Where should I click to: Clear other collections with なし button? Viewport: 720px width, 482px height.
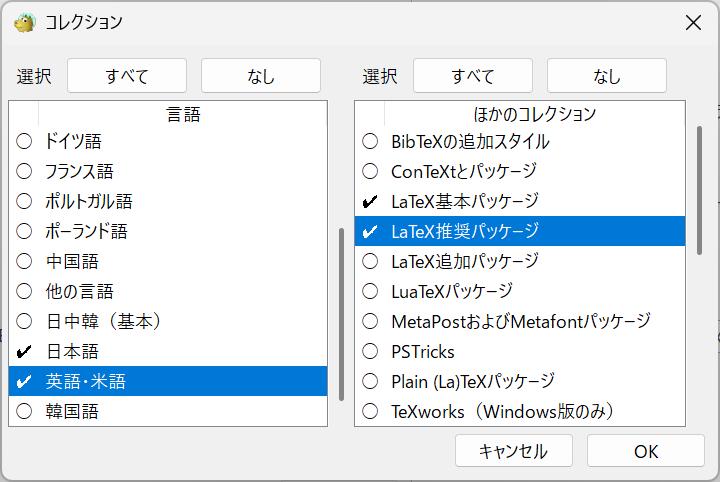coord(607,76)
